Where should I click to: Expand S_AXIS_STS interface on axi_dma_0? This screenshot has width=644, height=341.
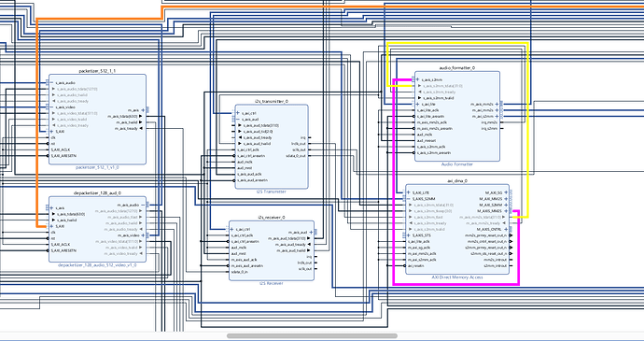(x=409, y=235)
